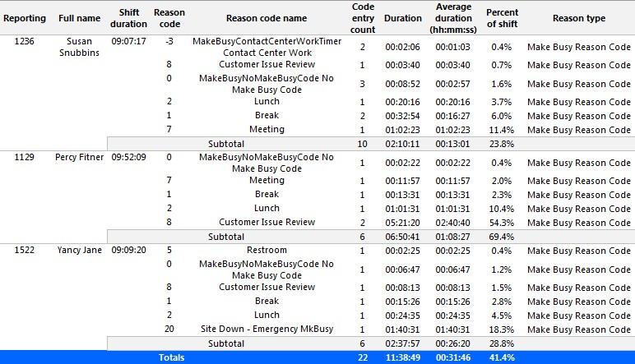635x364 pixels.
Task: Select the Full name column header
Action: coord(79,18)
